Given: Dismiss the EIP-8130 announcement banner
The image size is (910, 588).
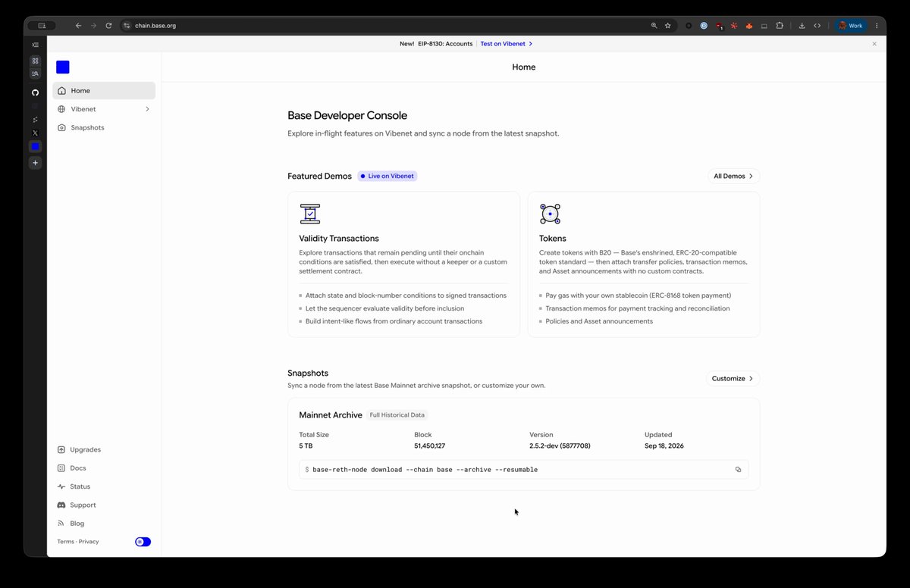Looking at the screenshot, I should click(x=874, y=44).
